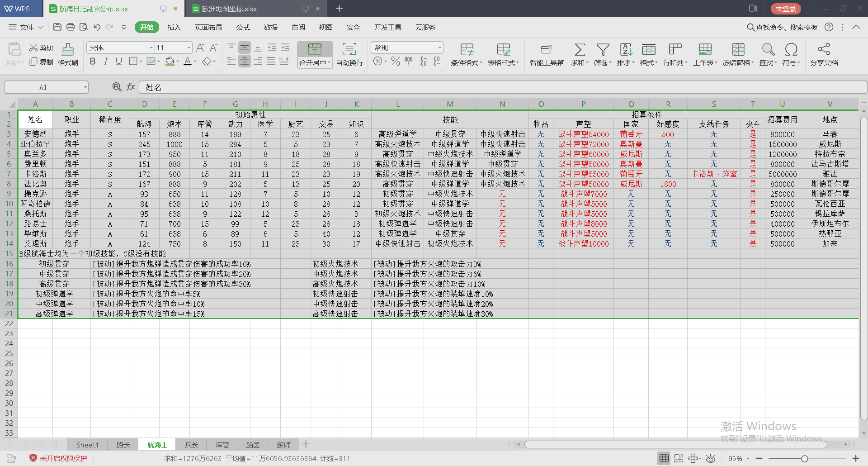
Task: Open the font size dropdown
Action: [189, 48]
